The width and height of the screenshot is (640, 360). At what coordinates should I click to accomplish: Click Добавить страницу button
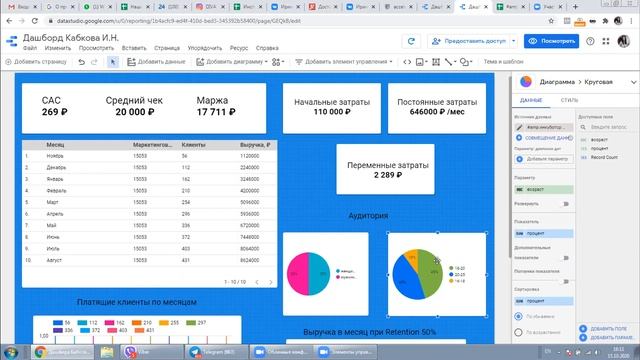click(36, 62)
